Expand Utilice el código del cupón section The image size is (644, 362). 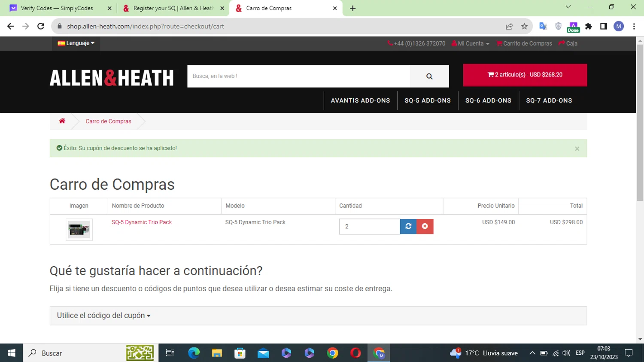coord(104,316)
